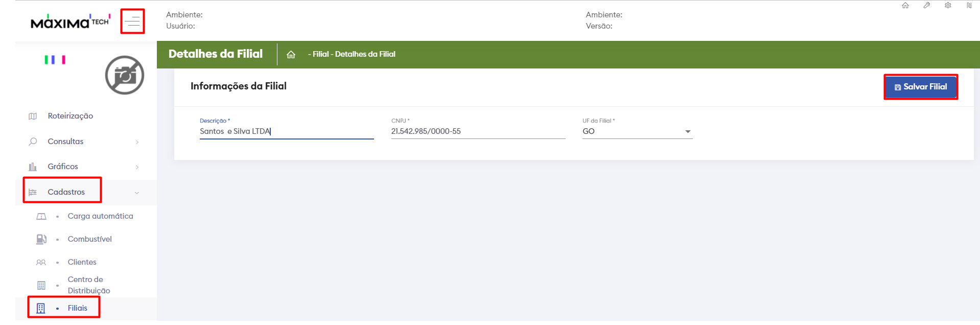
Task: Click the Combustível fuel pump icon
Action: [x=41, y=239]
